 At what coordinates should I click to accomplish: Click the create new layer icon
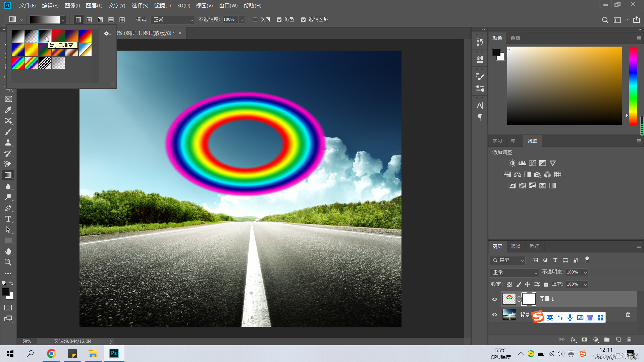(618, 340)
